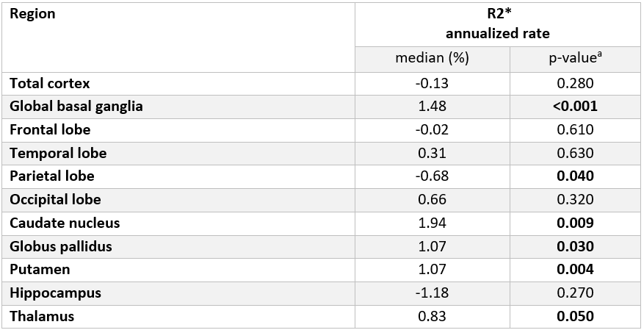Click the Total cortex row label
The width and height of the screenshot is (644, 330).
coord(50,83)
